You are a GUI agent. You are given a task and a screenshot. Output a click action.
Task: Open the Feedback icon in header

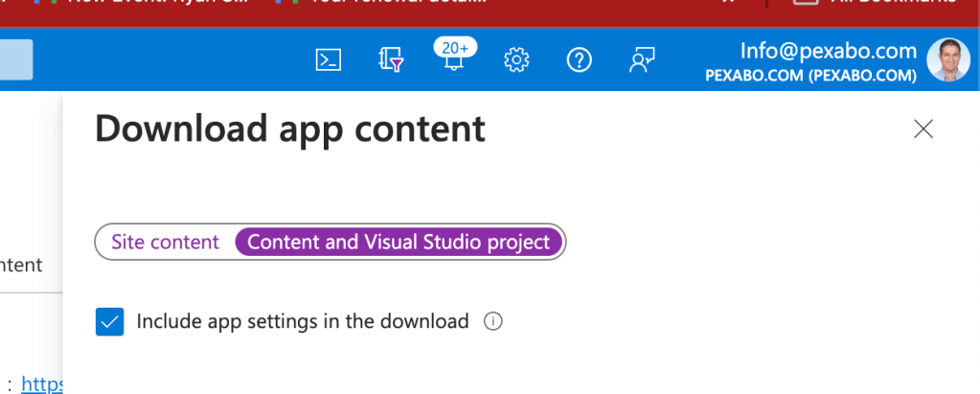point(642,60)
